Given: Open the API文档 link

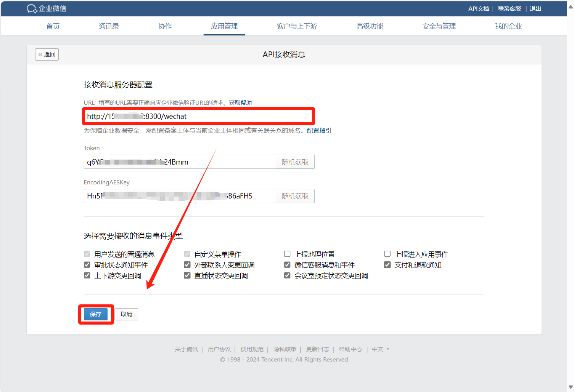Looking at the screenshot, I should pyautogui.click(x=478, y=8).
